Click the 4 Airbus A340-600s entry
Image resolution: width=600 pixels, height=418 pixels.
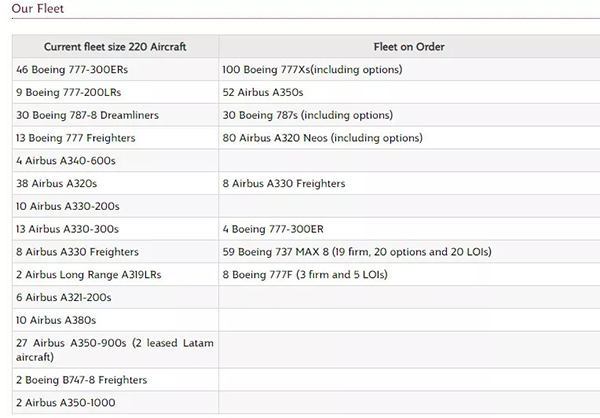68,161
